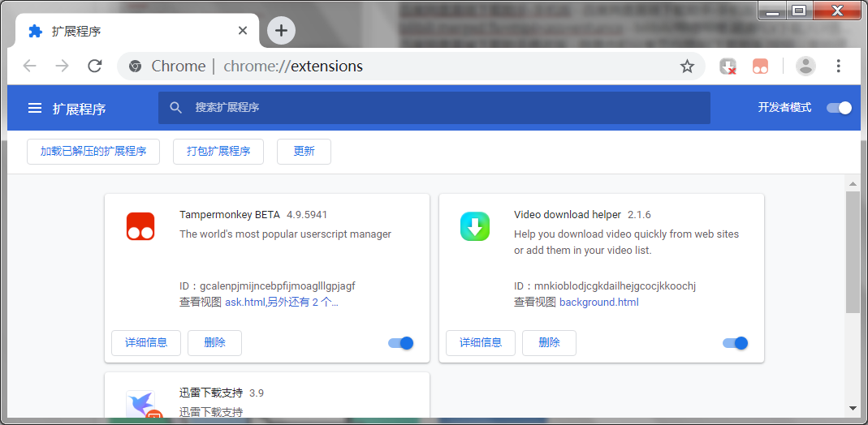Click the scrollbar up arrow

[x=853, y=183]
